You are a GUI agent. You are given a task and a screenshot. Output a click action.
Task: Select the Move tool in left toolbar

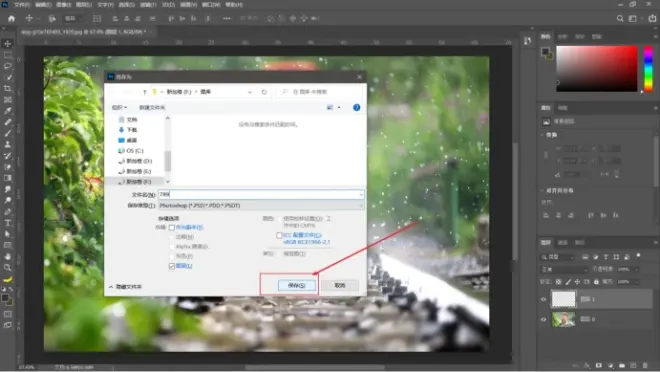point(8,44)
